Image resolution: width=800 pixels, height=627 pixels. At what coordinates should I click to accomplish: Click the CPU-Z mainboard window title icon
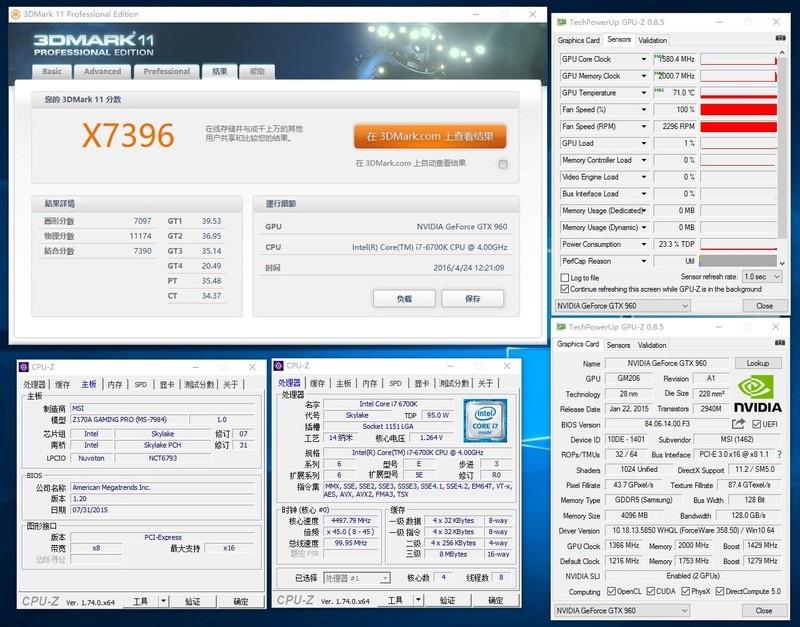pos(23,367)
